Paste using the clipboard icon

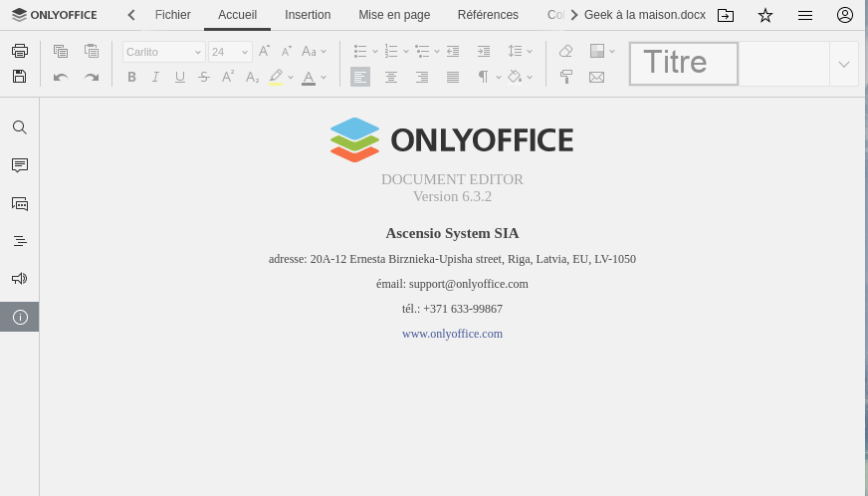(x=92, y=51)
